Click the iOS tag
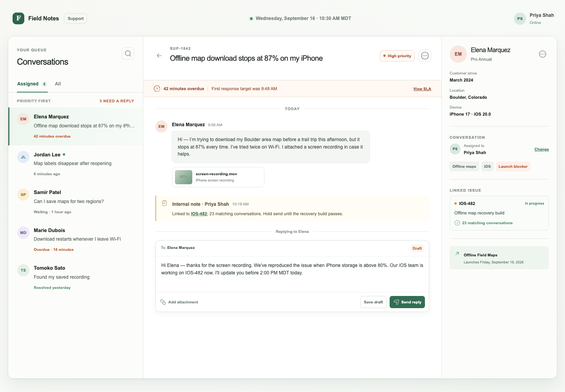Viewport: 565px width, 392px height. click(x=487, y=167)
